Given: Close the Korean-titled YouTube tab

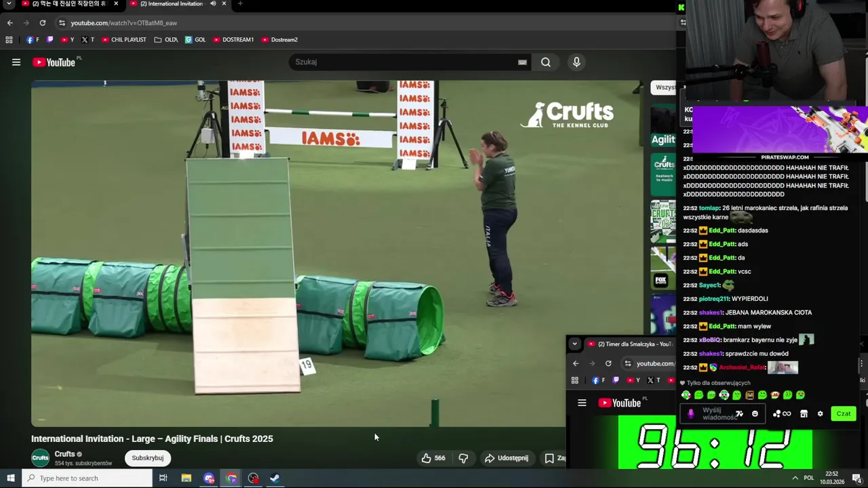Looking at the screenshot, I should tap(116, 4).
